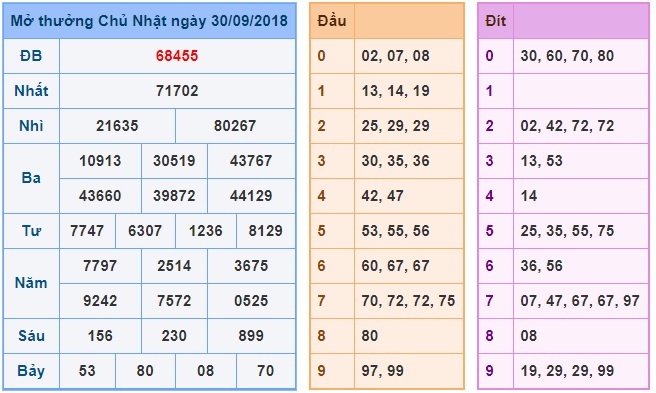The width and height of the screenshot is (656, 393).
Task: Click the Đầu column header
Action: click(332, 21)
